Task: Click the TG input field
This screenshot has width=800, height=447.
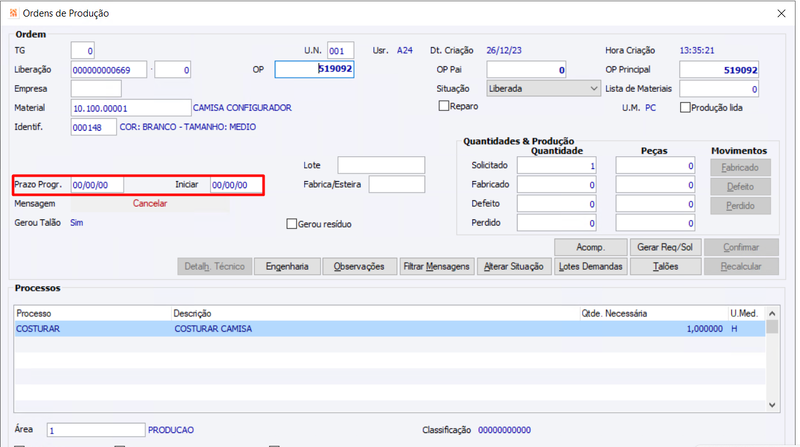Action: [x=82, y=51]
